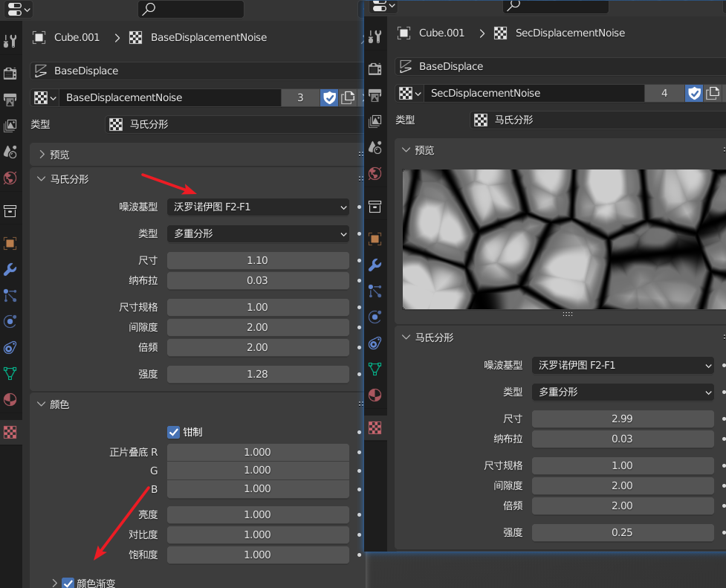Open right panel 多重分形 type dropdown
Viewport: 726px width, 588px height.
tap(623, 392)
